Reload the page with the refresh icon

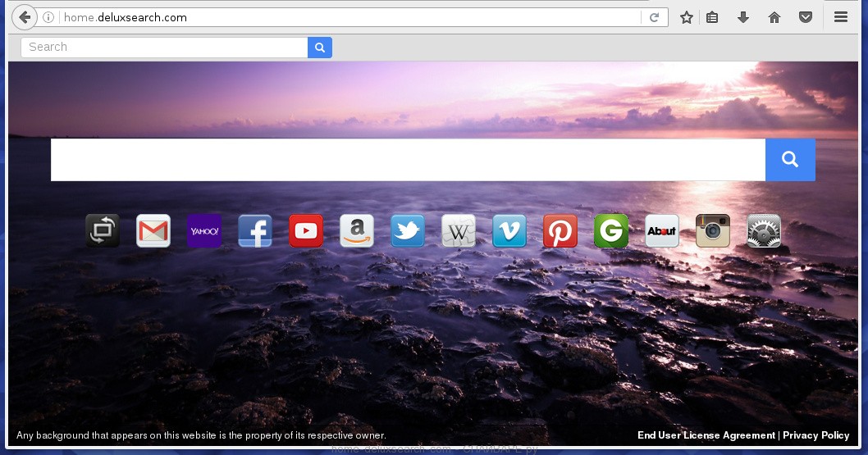click(x=654, y=18)
